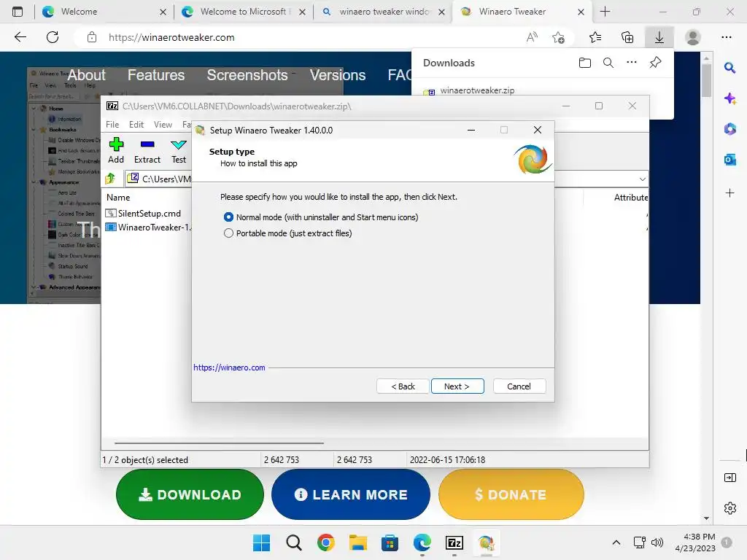Open Versions page on Winaero site
The image size is (747, 560).
click(338, 75)
